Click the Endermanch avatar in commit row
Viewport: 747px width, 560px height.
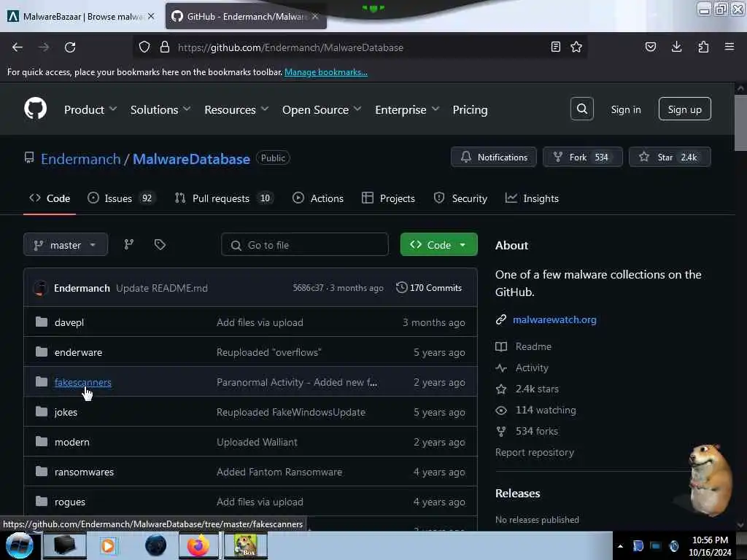(41, 288)
